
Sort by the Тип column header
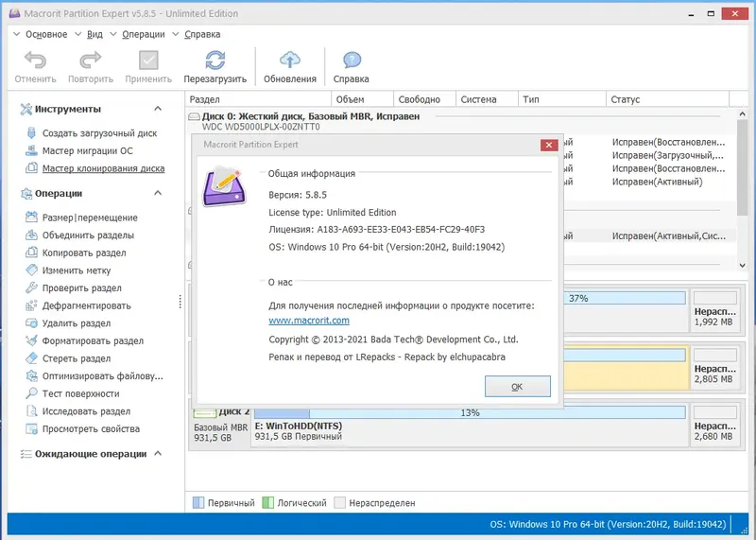pos(561,99)
